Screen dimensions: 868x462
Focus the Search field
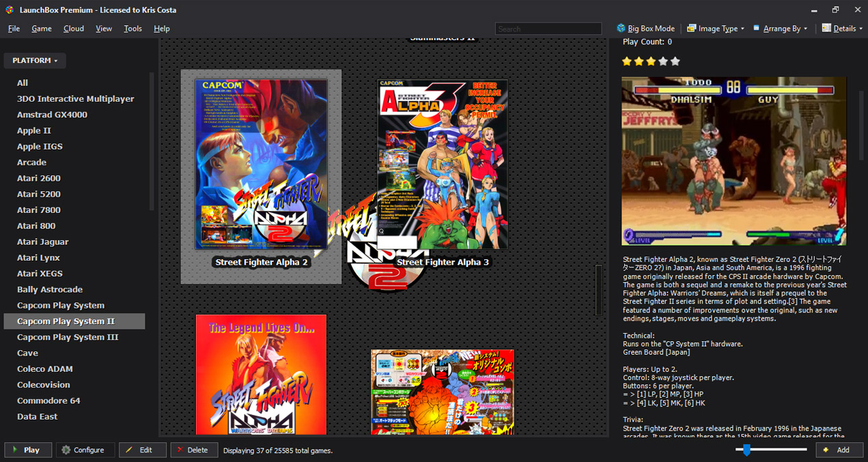click(x=548, y=29)
